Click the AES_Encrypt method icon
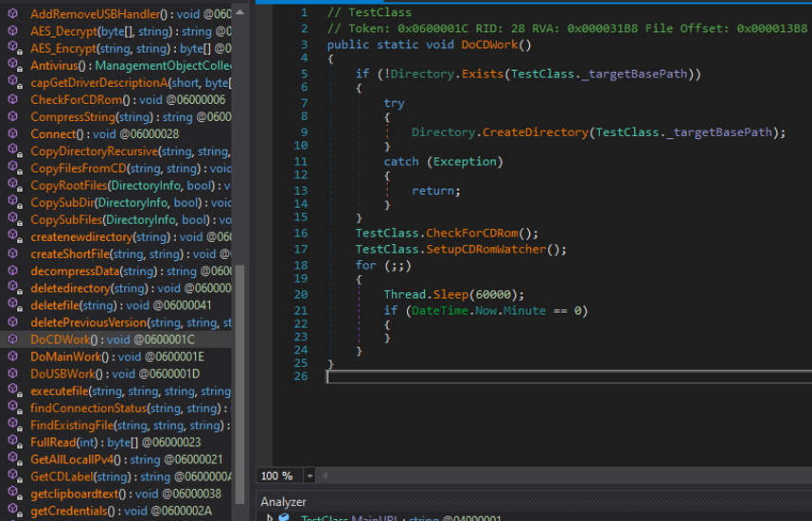 point(14,48)
